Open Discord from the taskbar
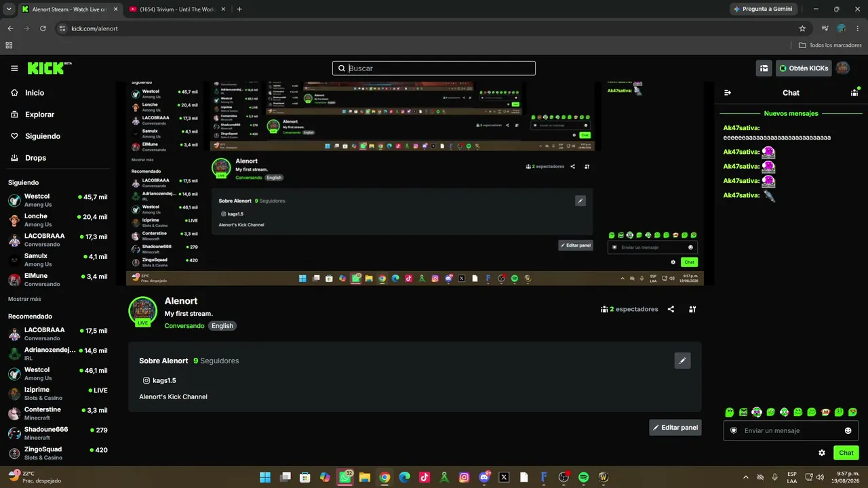Image resolution: width=868 pixels, height=488 pixels. click(484, 477)
